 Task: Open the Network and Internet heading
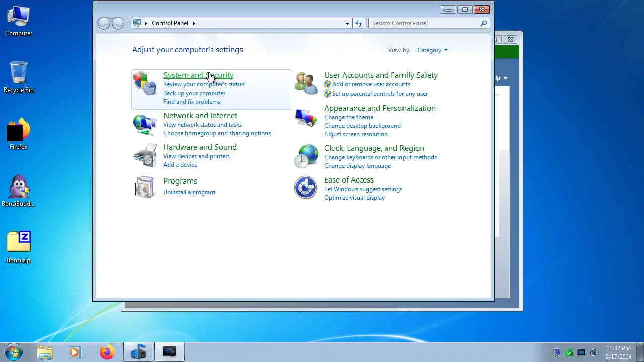click(x=200, y=116)
